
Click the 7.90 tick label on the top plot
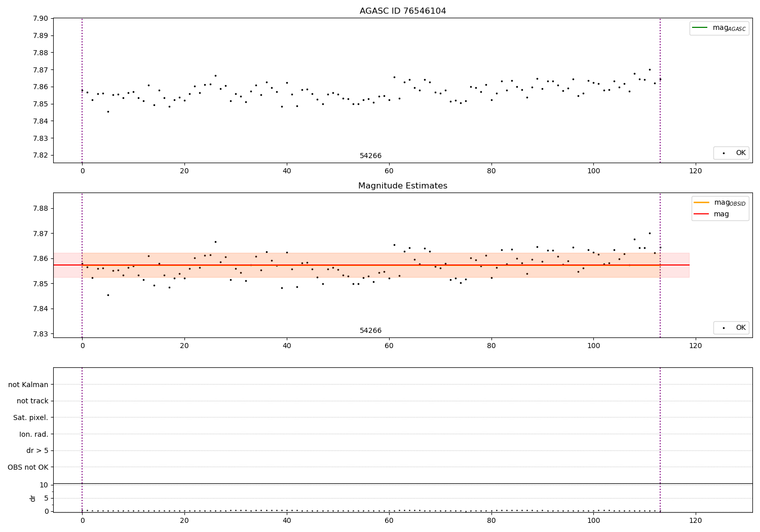point(41,19)
